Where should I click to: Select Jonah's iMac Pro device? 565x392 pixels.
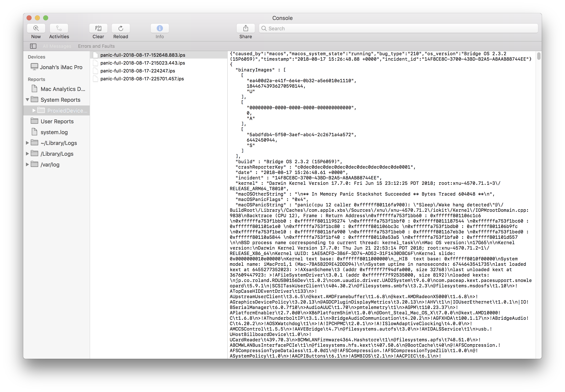(x=61, y=67)
